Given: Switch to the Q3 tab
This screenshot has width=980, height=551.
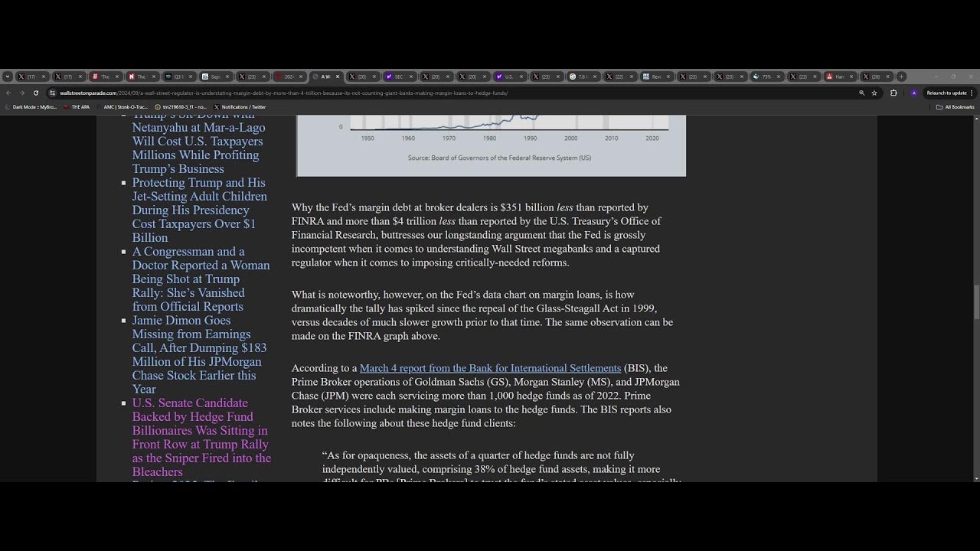Looking at the screenshot, I should pyautogui.click(x=178, y=77).
